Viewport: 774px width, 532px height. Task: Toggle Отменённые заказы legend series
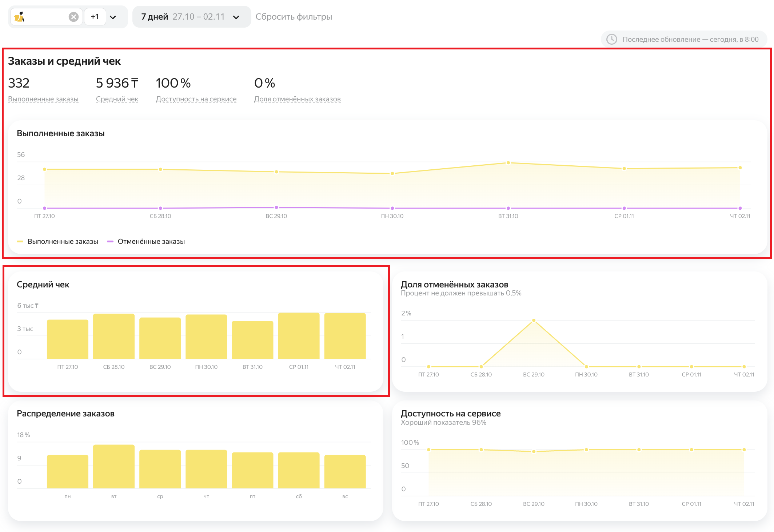[146, 241]
